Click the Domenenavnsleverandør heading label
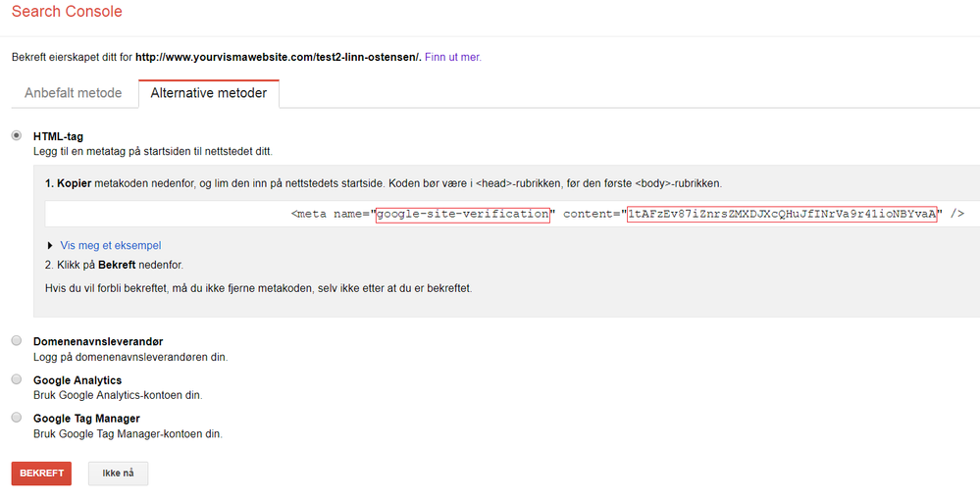980x499 pixels. (98, 341)
